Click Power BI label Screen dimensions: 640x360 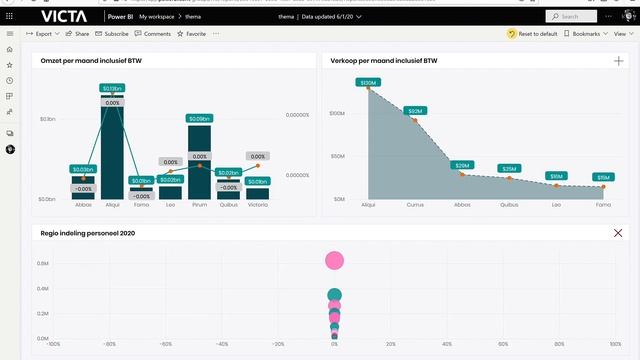[x=120, y=17]
